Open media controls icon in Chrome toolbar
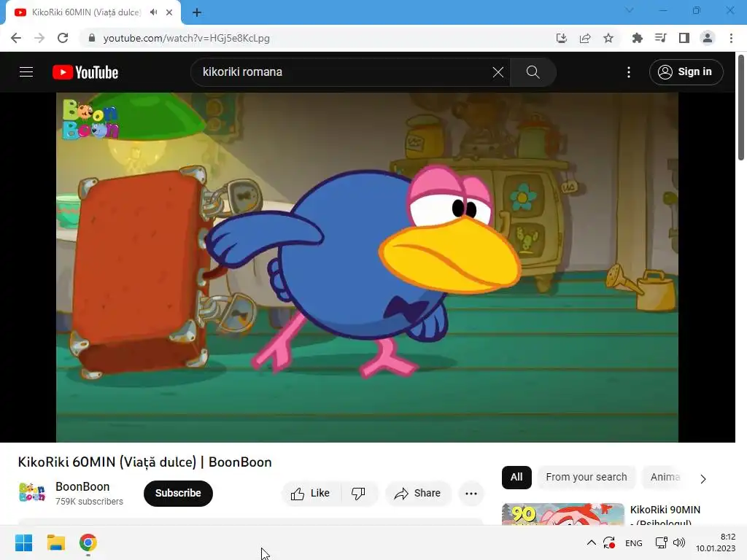Screen dimensions: 747x560 point(661,38)
